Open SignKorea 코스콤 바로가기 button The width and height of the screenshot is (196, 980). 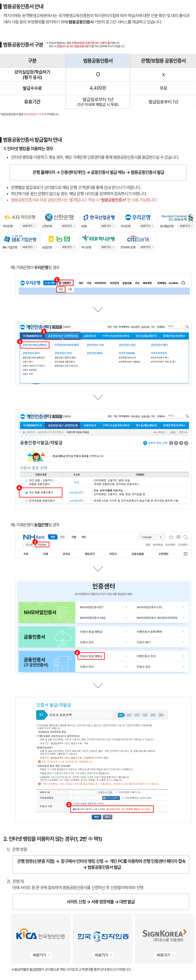click(165, 955)
